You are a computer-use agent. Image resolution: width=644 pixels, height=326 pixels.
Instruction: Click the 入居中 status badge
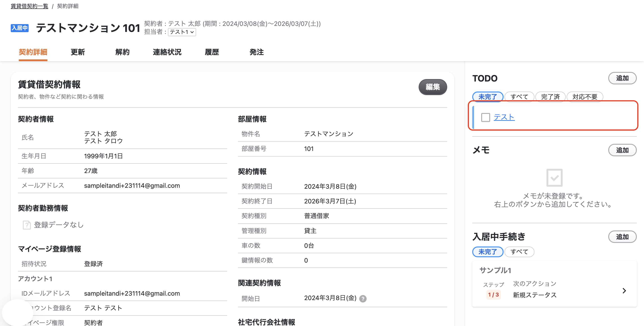click(x=19, y=28)
